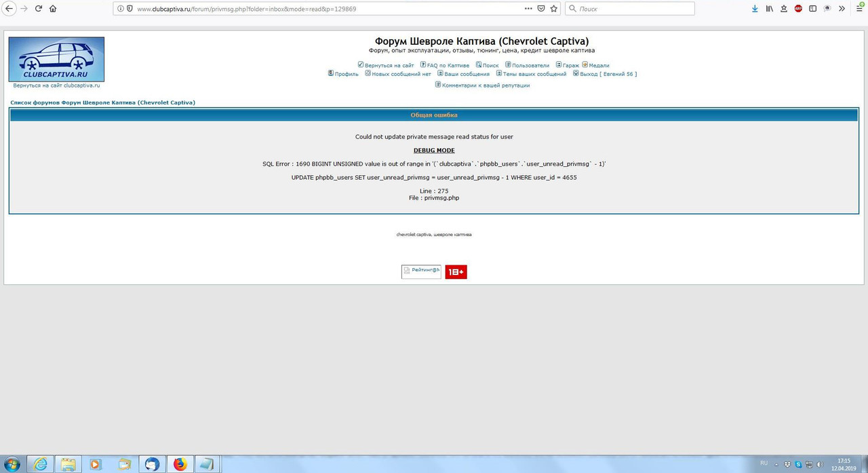
Task: Open the Downloads arrow icon
Action: (x=755, y=9)
